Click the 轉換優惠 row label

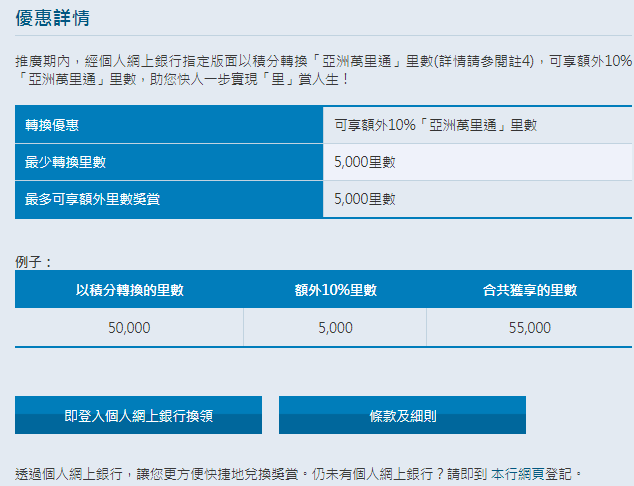pos(169,125)
